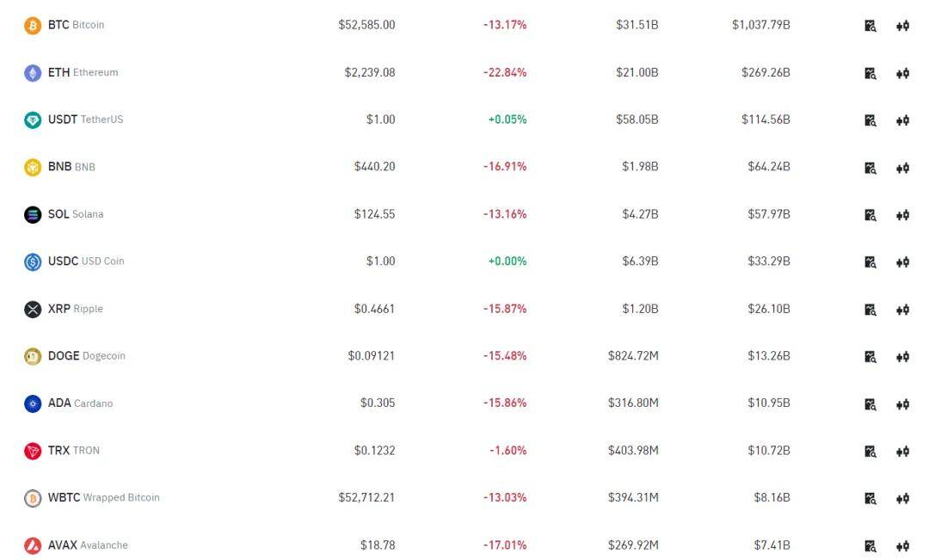Click the candlestick trade icon for BNB

pyautogui.click(x=902, y=168)
